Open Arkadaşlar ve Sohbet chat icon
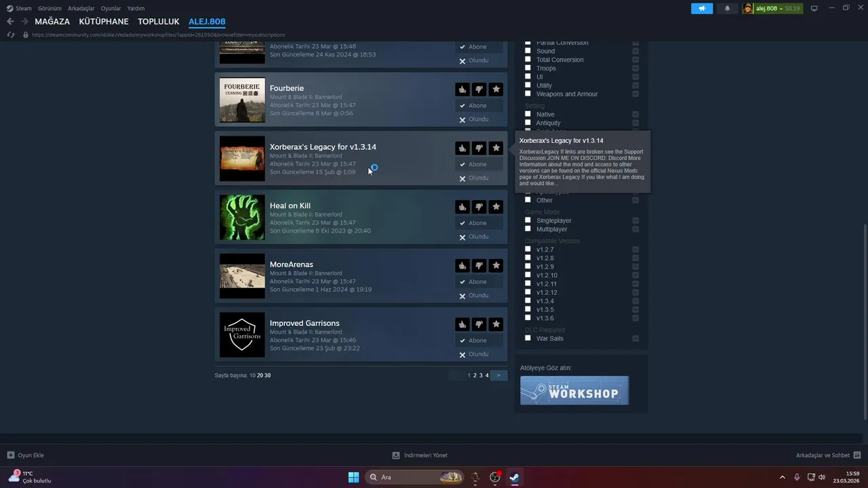This screenshot has height=488, width=868. (857, 455)
